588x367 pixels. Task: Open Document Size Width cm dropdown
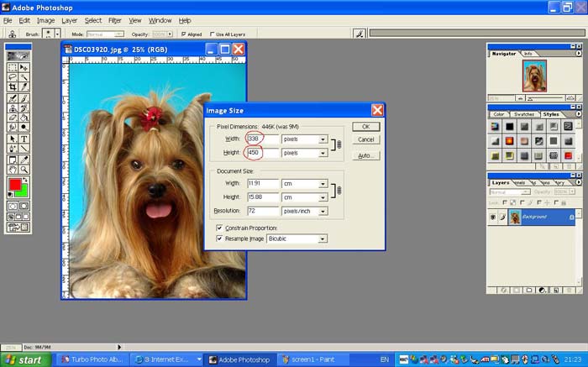pyautogui.click(x=323, y=184)
